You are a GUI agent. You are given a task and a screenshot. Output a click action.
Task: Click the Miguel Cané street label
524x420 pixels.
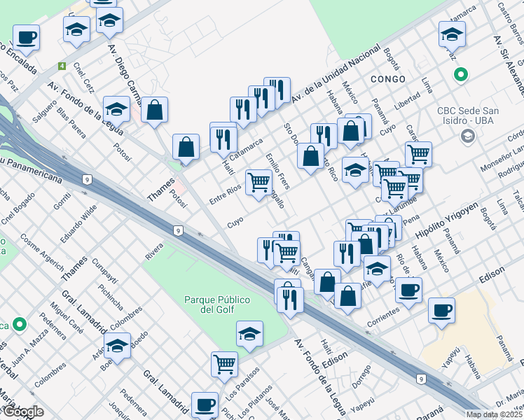point(67,318)
